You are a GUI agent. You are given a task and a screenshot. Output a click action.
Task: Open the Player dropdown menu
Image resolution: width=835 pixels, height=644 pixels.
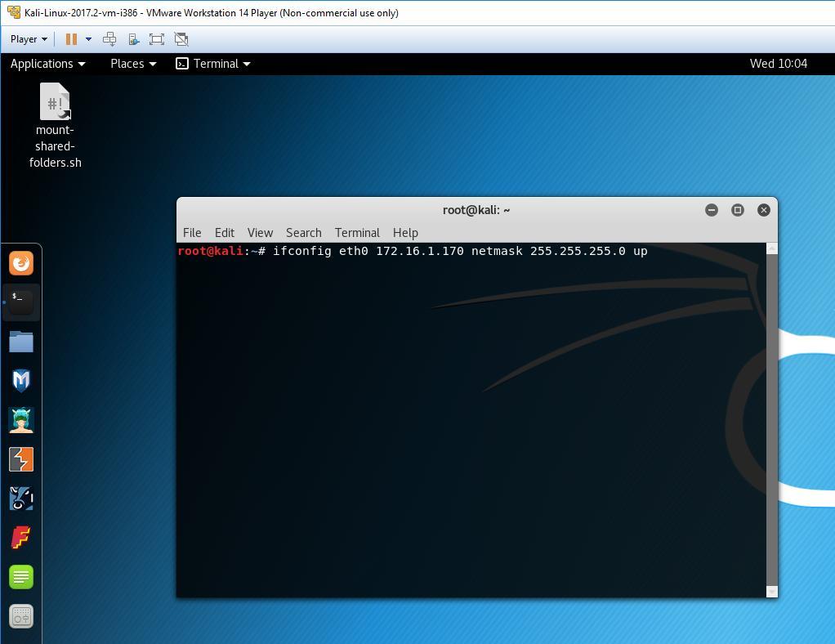pos(29,39)
